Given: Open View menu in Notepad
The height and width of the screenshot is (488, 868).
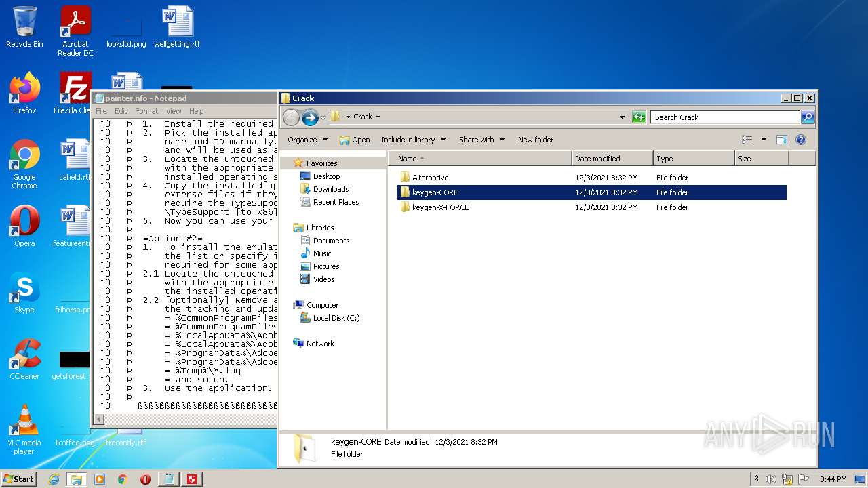Looking at the screenshot, I should click(174, 111).
